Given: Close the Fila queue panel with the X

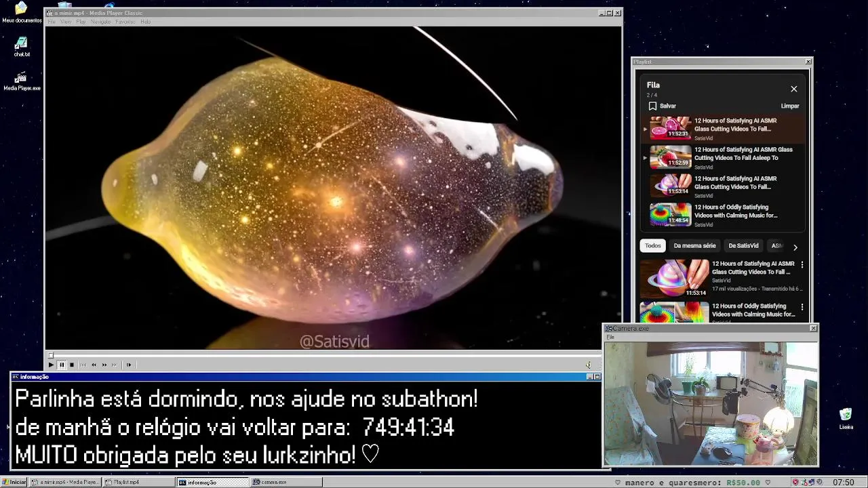Looking at the screenshot, I should [794, 89].
